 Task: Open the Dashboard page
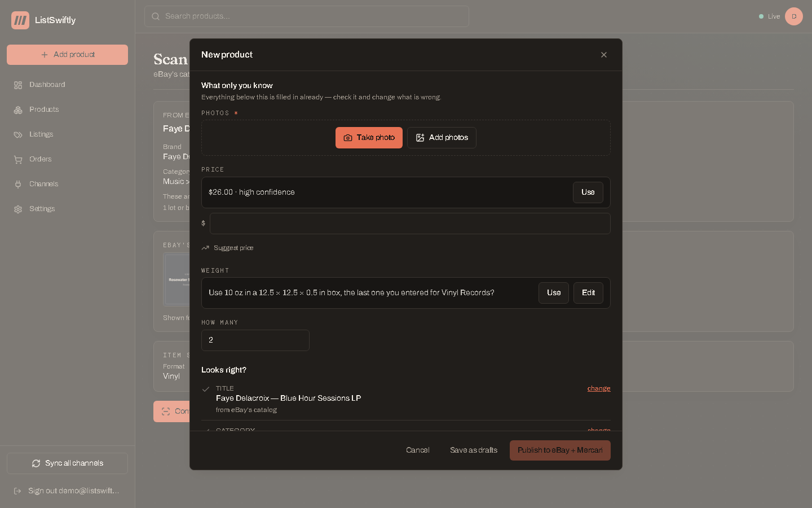[x=67, y=85]
